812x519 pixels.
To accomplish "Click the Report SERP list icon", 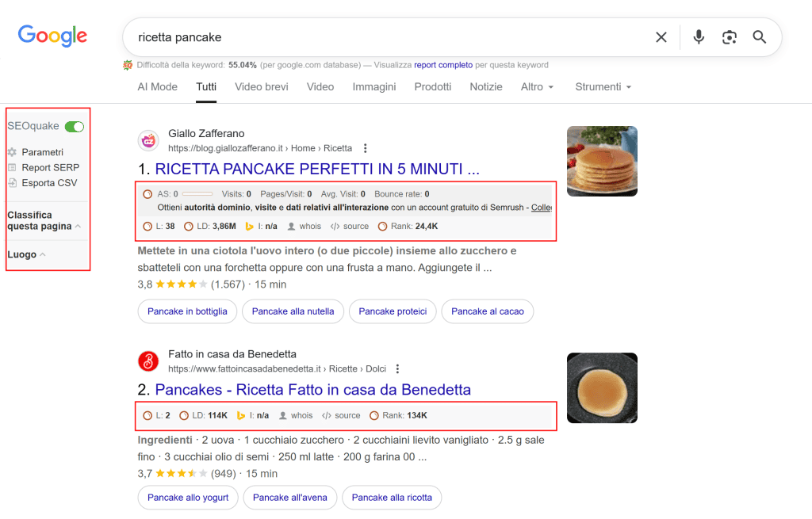I will pyautogui.click(x=13, y=168).
